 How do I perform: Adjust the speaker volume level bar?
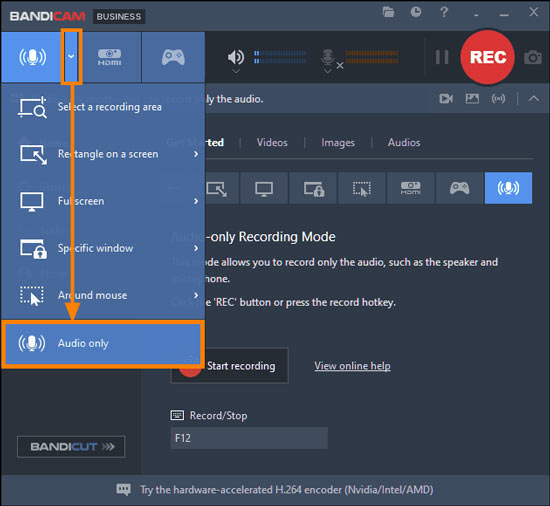pos(280,57)
